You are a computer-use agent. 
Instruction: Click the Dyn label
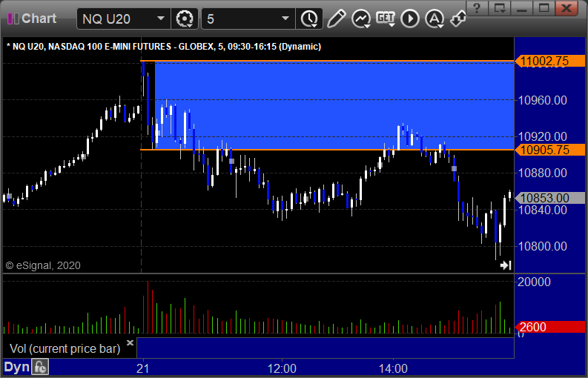click(17, 367)
